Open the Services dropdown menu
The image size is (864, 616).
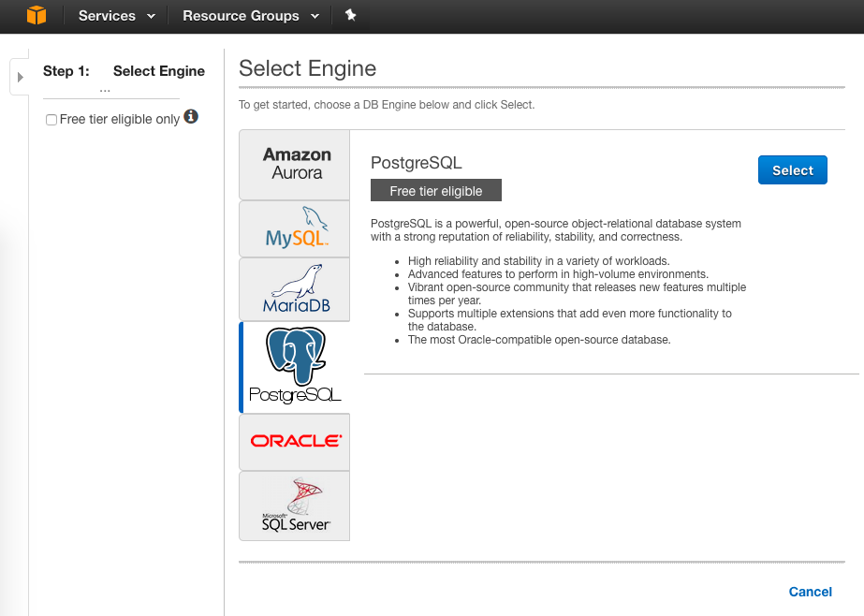[x=116, y=16]
